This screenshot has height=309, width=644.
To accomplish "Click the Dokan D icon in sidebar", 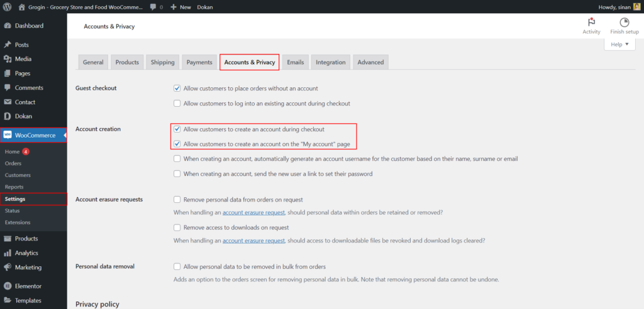I will tap(8, 117).
